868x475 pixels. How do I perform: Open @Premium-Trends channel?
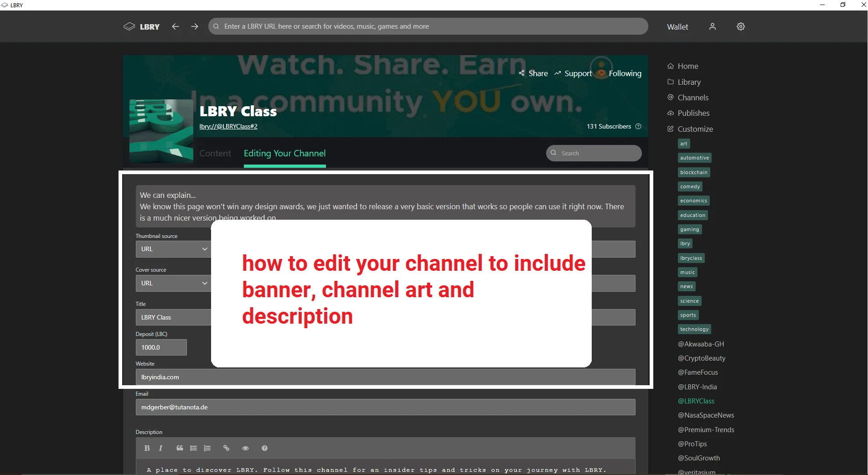click(x=706, y=430)
